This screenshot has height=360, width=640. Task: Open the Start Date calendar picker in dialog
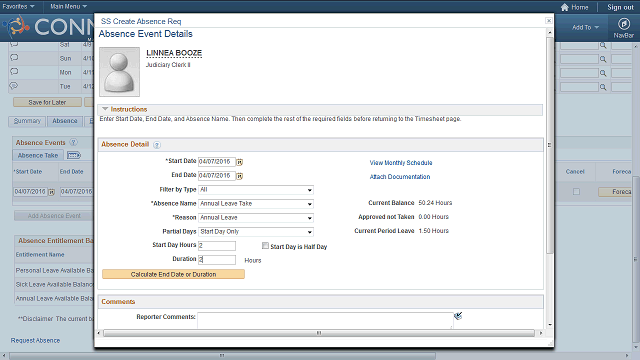click(240, 162)
